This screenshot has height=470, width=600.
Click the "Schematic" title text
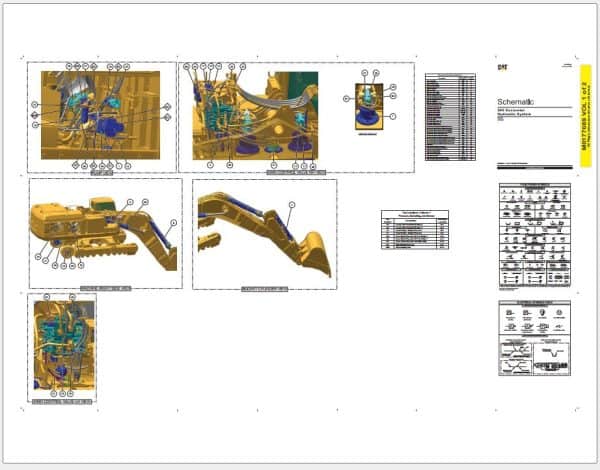click(515, 102)
